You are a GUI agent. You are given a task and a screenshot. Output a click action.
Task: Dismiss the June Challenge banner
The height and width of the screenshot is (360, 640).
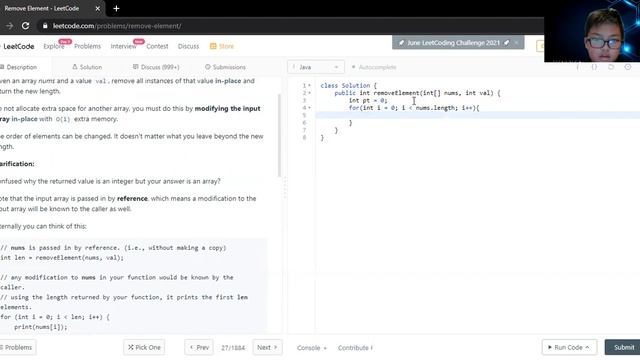[517, 43]
